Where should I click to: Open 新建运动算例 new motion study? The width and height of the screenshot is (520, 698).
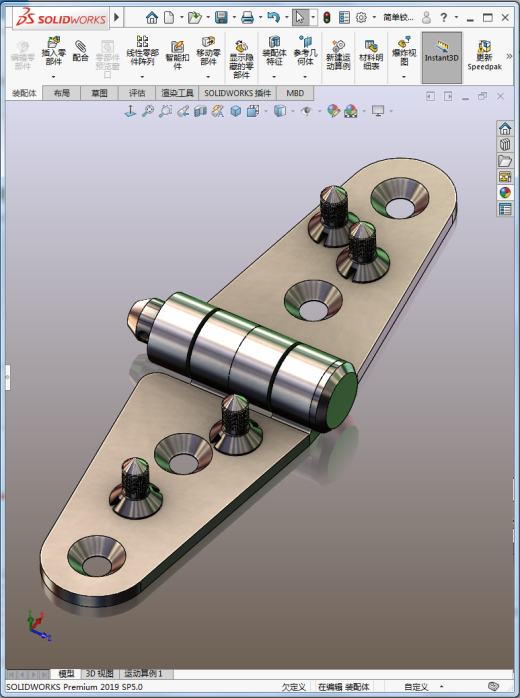click(338, 55)
